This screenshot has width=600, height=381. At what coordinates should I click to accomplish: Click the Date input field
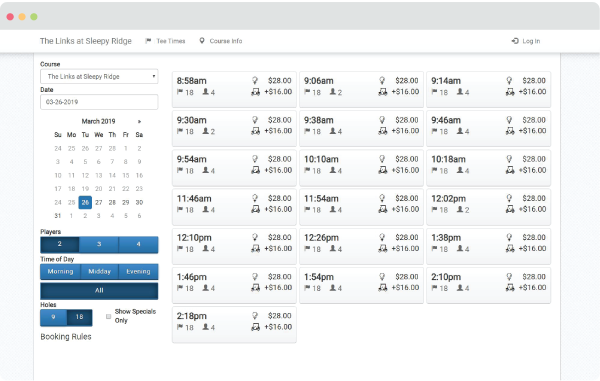tap(99, 102)
